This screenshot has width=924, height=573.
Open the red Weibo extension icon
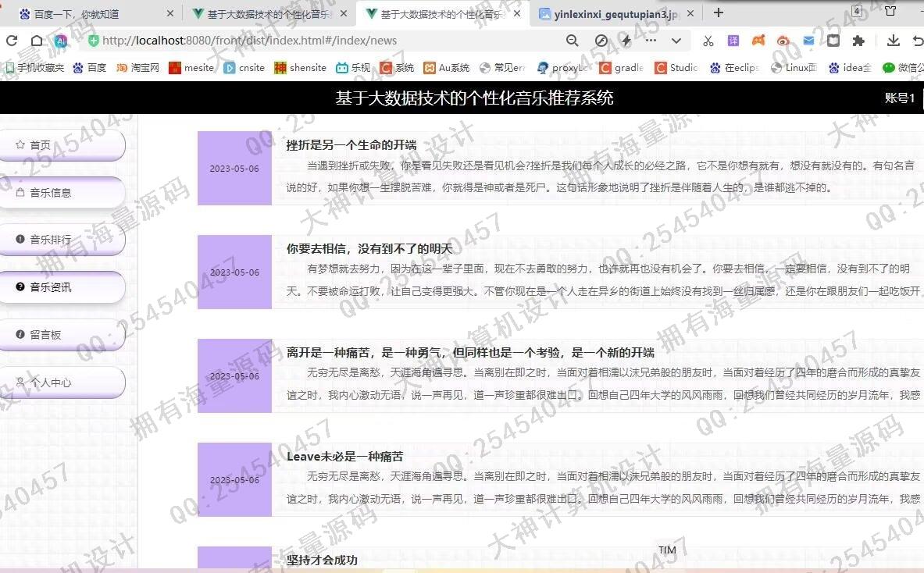[x=783, y=41]
